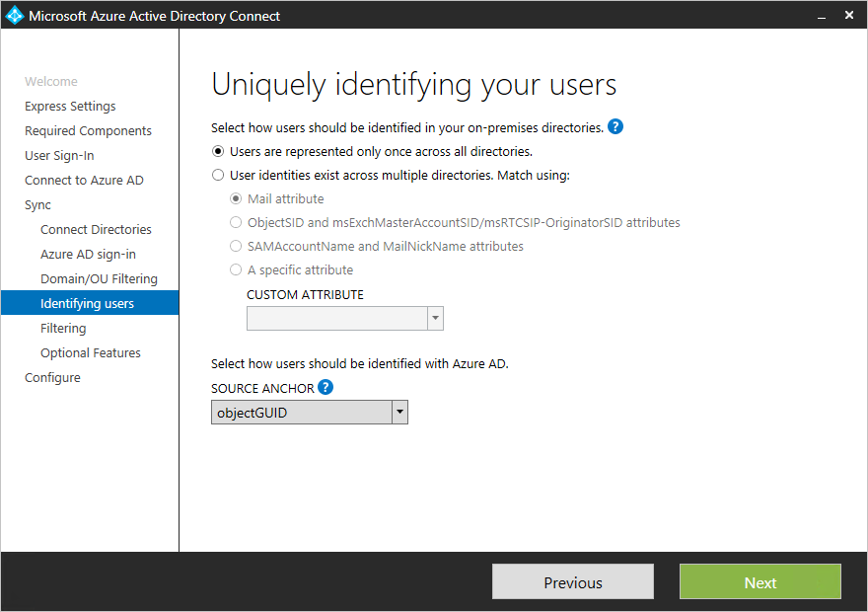Click the Azure AD Connect logo icon
Viewport: 868px width, 612px height.
pyautogui.click(x=13, y=15)
